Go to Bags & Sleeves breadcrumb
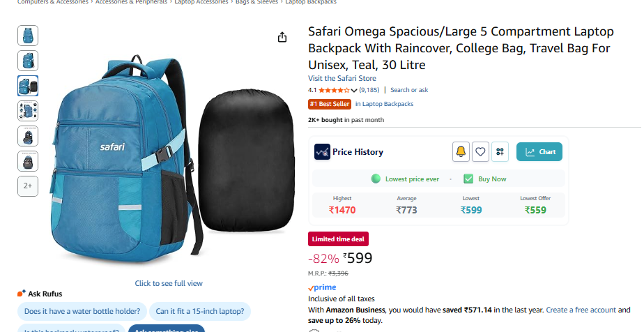The width and height of the screenshot is (644, 332). 257,2
